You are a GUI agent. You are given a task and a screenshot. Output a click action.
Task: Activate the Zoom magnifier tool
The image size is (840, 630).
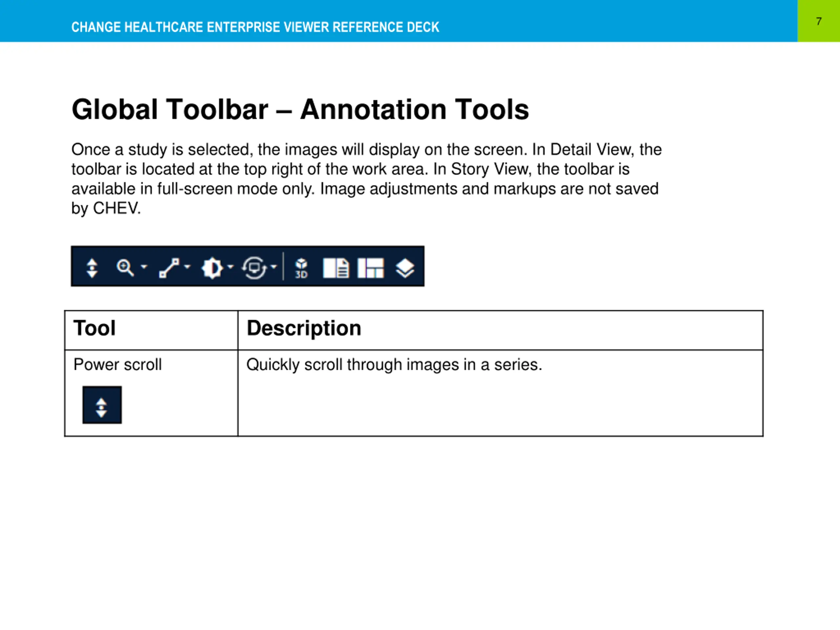coord(125,268)
